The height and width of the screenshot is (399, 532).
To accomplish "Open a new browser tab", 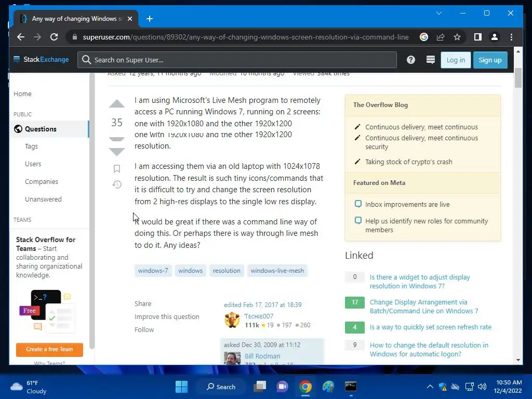I will pos(150,19).
